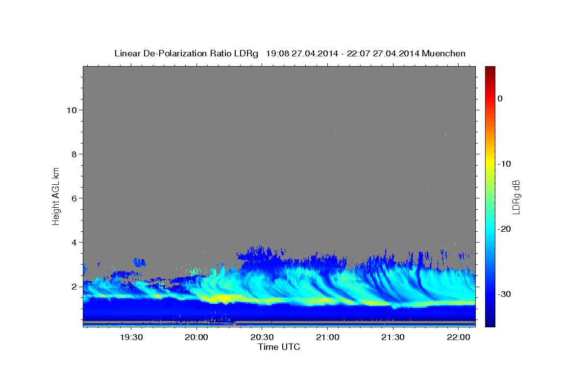The width and height of the screenshot is (588, 392).
Task: Click the 22:00 time tick label
Action: 458,337
